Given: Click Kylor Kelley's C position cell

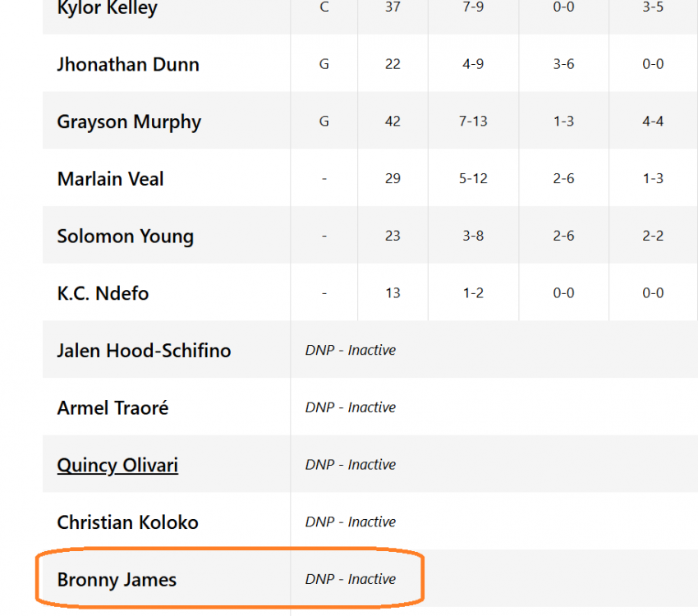Looking at the screenshot, I should (324, 9).
